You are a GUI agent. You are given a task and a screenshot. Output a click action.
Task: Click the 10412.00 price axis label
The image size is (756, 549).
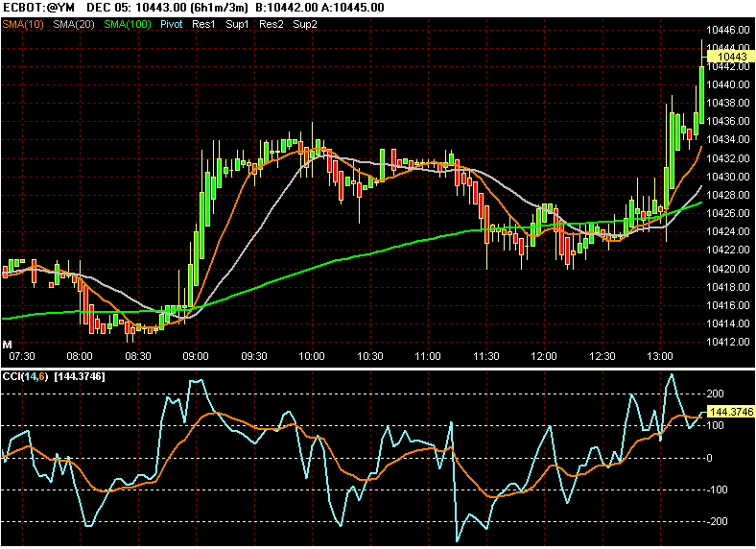click(x=728, y=342)
